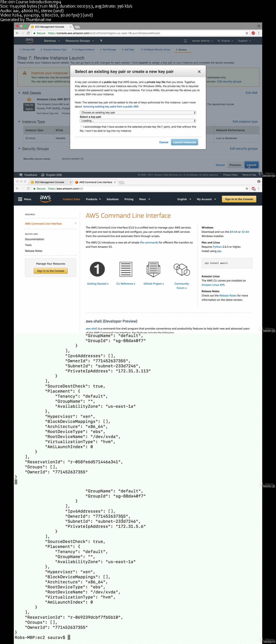Close the key pair dialog with X

(199, 71)
